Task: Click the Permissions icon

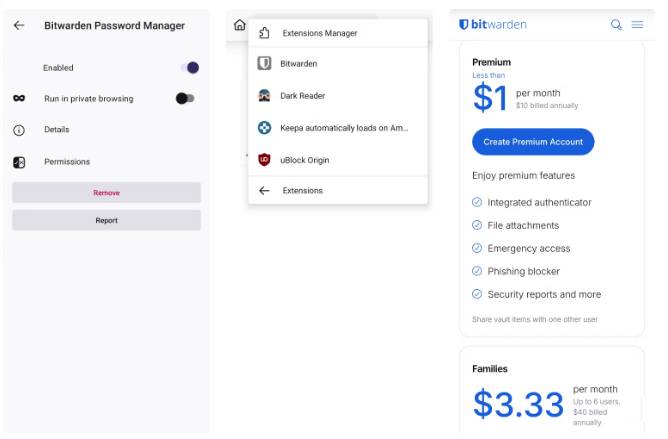Action: 19,162
